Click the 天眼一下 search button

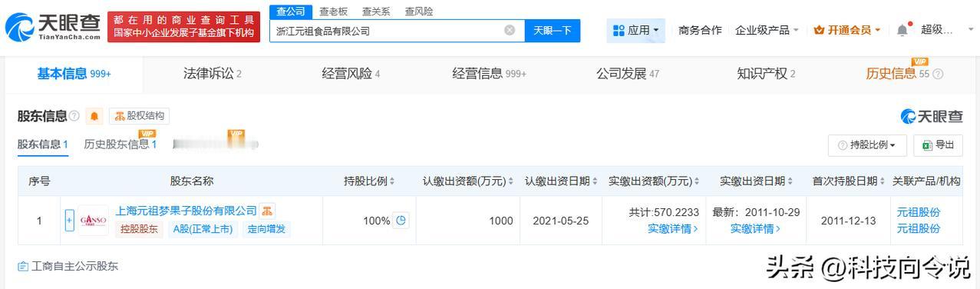click(553, 30)
